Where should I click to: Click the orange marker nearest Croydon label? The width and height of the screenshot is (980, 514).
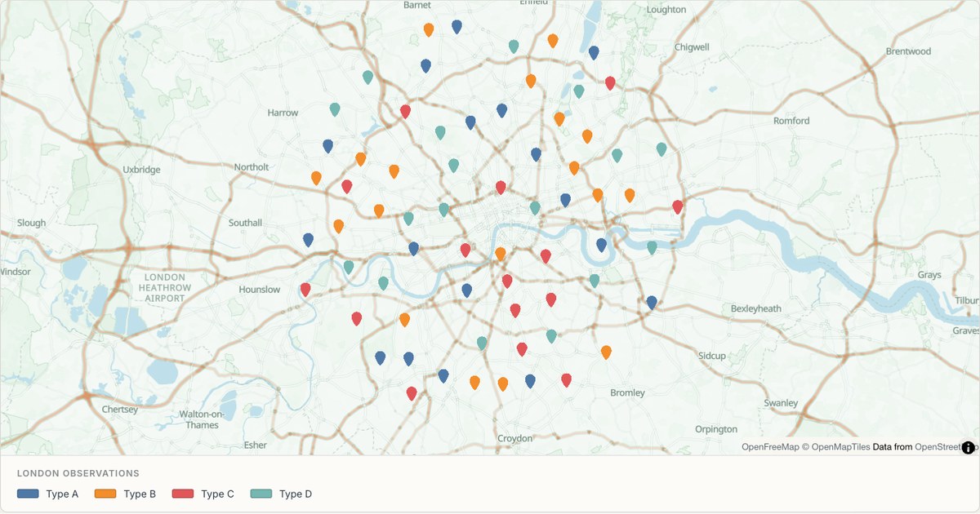point(503,384)
